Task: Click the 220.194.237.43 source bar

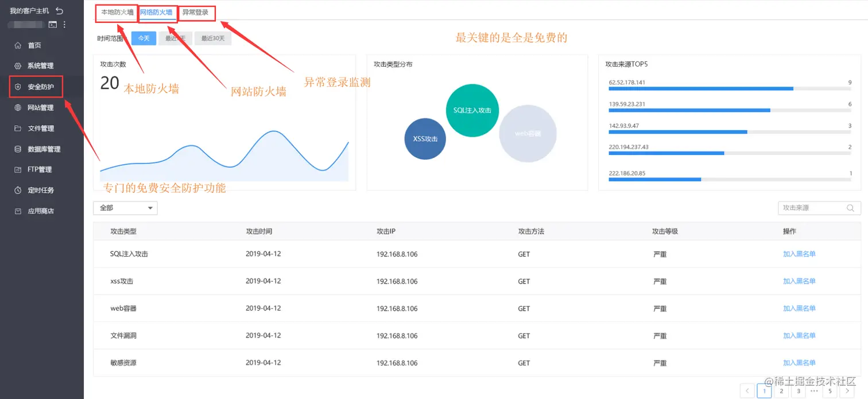Action: [x=730, y=153]
